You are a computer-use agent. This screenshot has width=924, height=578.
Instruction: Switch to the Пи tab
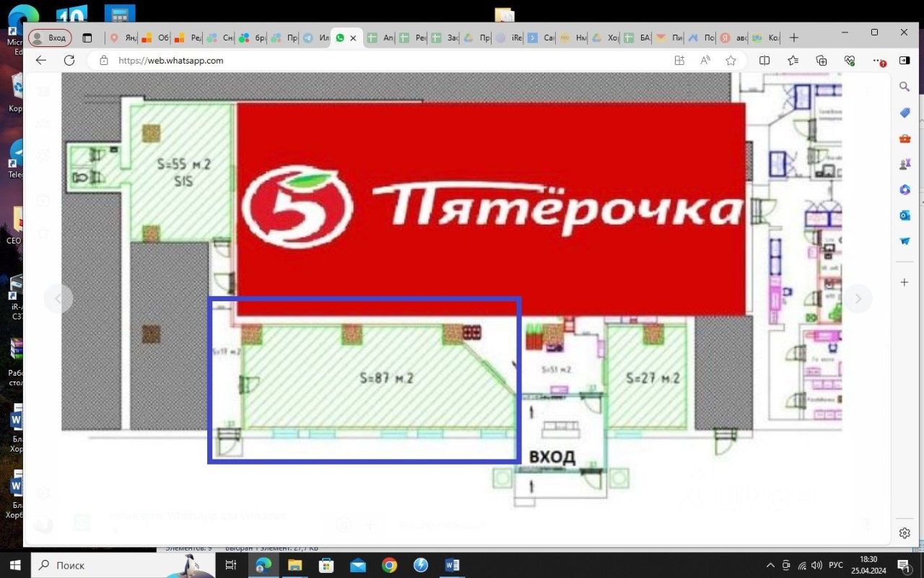pos(669,38)
